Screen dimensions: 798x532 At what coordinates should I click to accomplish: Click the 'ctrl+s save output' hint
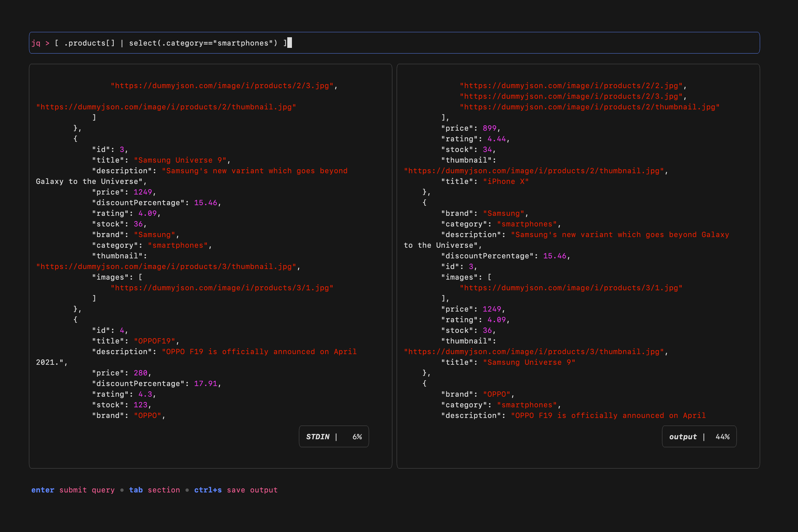pyautogui.click(x=236, y=489)
